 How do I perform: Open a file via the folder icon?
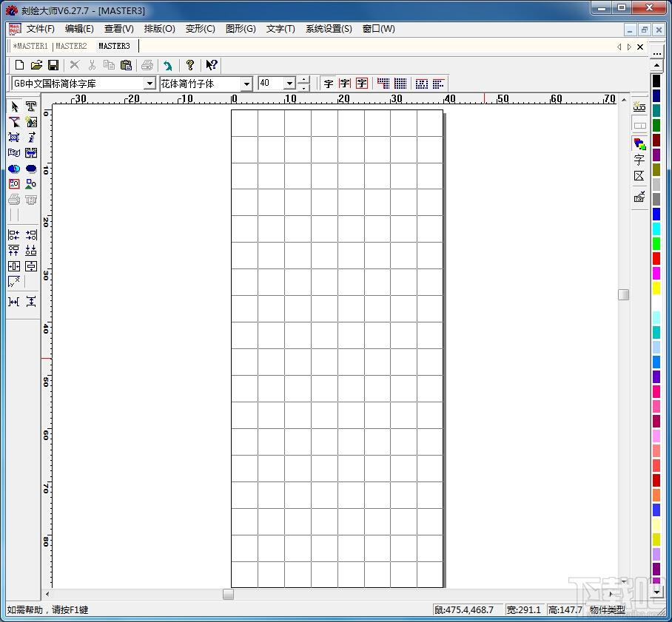[36, 65]
